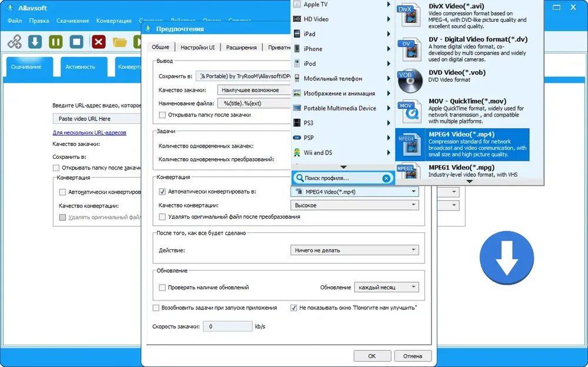The height and width of the screenshot is (367, 588).
Task: Click Для нескольких URL-адресов link
Action: (x=89, y=132)
